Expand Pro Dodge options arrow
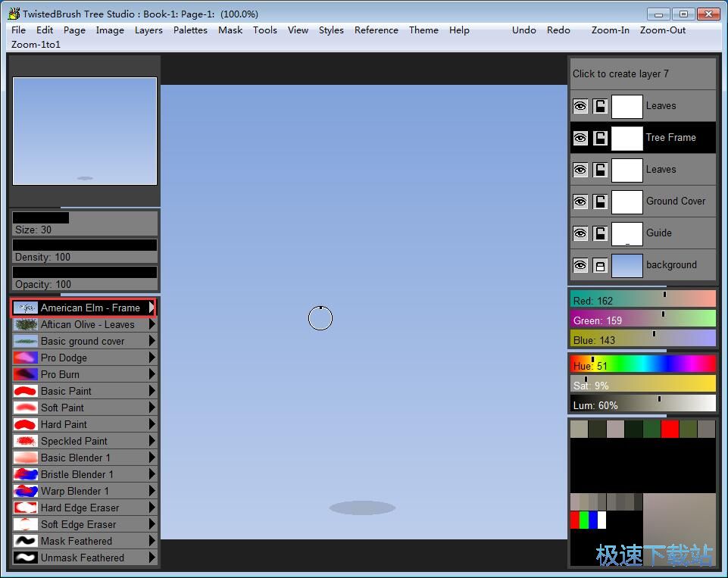 (x=152, y=358)
